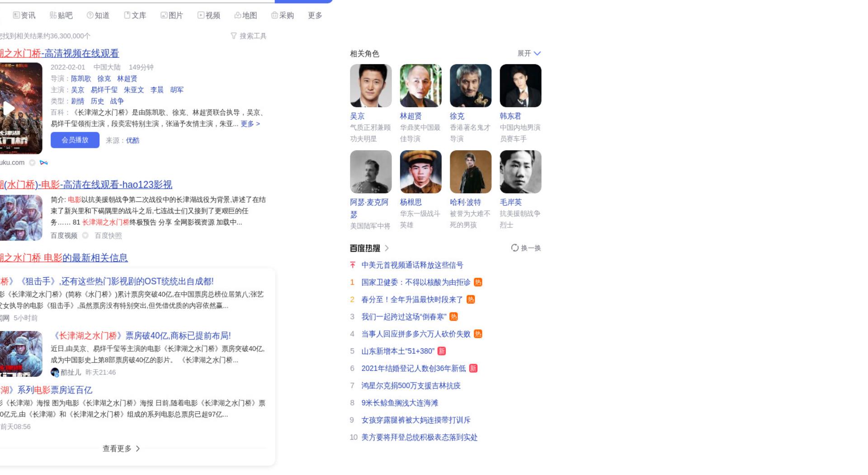This screenshot has height=475, width=868.
Task: Expand the encyclopedia summary with 更多 >
Action: (x=250, y=124)
